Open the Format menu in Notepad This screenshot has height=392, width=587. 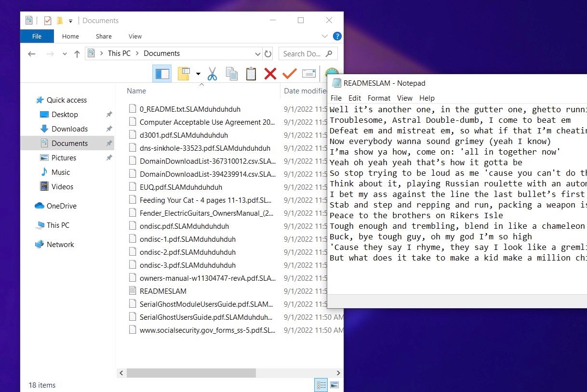379,98
